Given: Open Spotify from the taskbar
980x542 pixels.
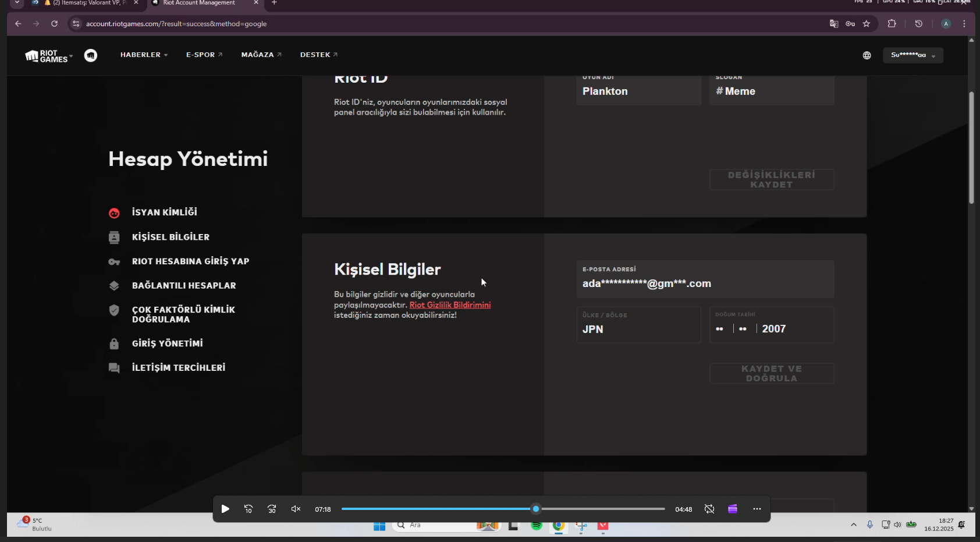Looking at the screenshot, I should tap(537, 526).
